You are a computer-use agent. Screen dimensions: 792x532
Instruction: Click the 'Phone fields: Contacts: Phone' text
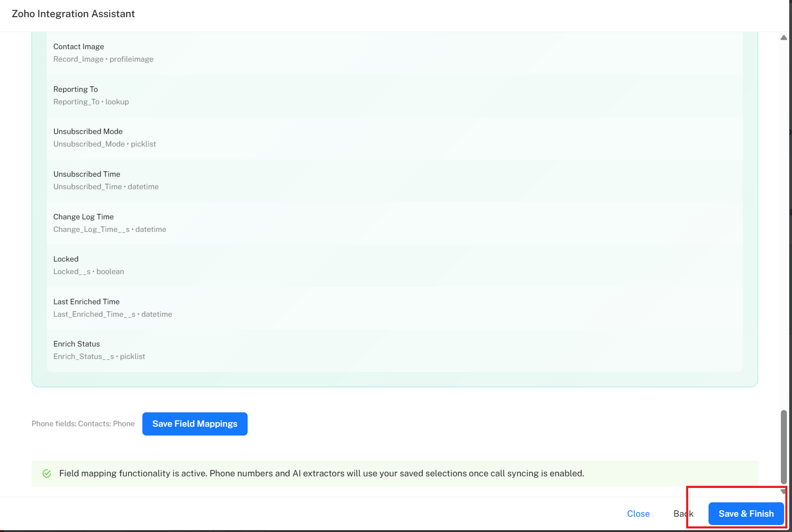point(83,423)
